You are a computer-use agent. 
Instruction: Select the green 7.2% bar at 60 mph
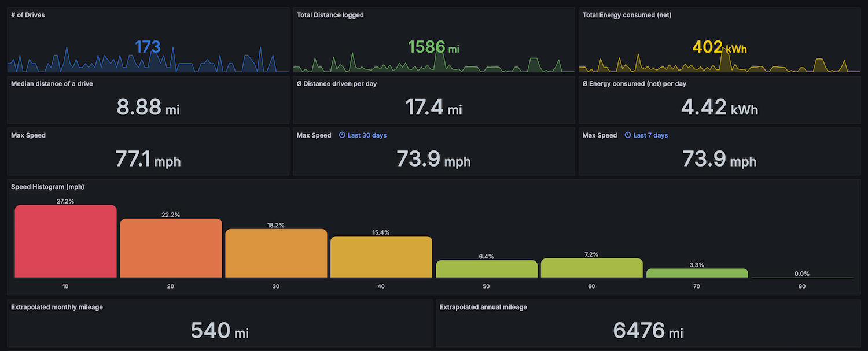click(x=591, y=268)
